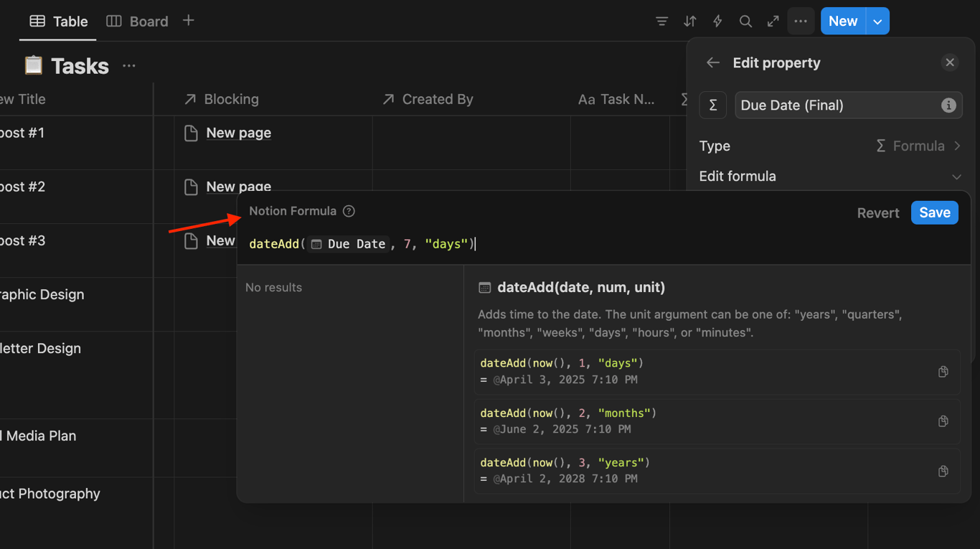980x549 pixels.
Task: Click the dateAdd(date, num, unit) heading
Action: pos(581,287)
